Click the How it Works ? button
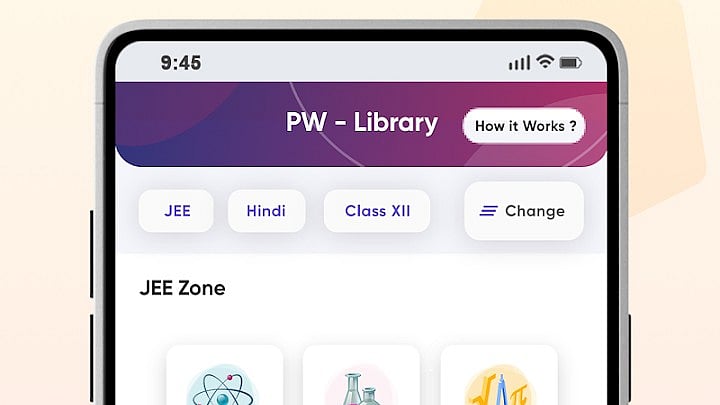This screenshot has width=720, height=405. (x=524, y=126)
